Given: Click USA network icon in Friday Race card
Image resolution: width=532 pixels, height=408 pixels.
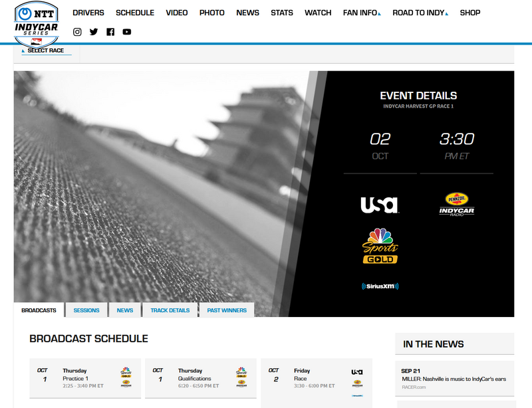Looking at the screenshot, I should pyautogui.click(x=357, y=372).
